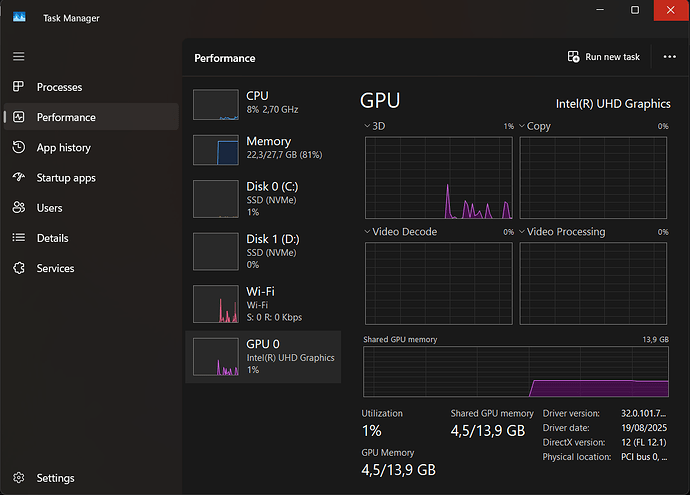Open the hamburger navigation menu

click(x=18, y=56)
